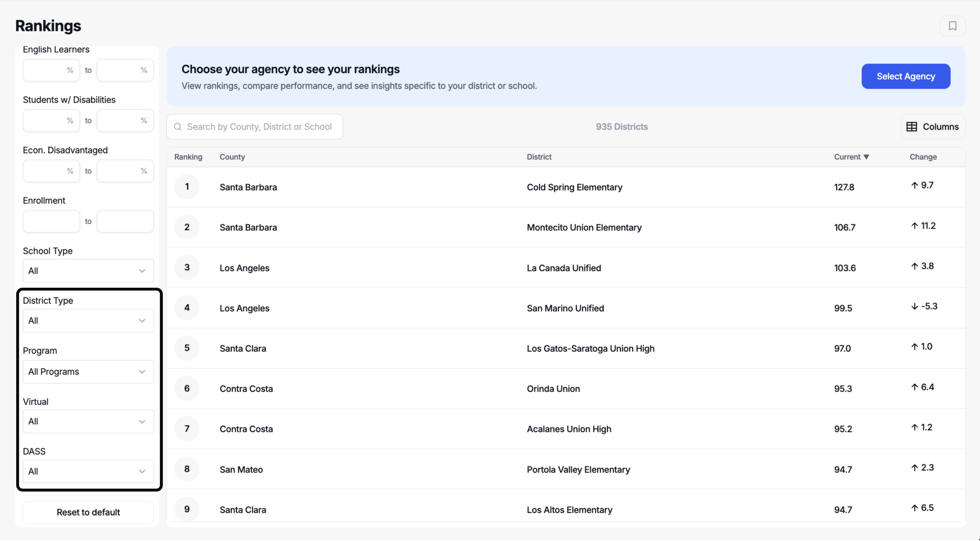Click San Mateo county cell

pos(241,470)
